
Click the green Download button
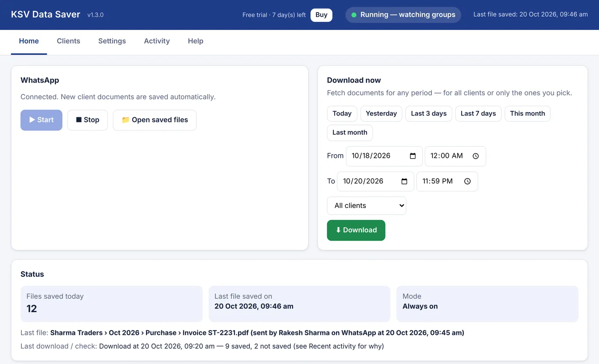pos(356,230)
